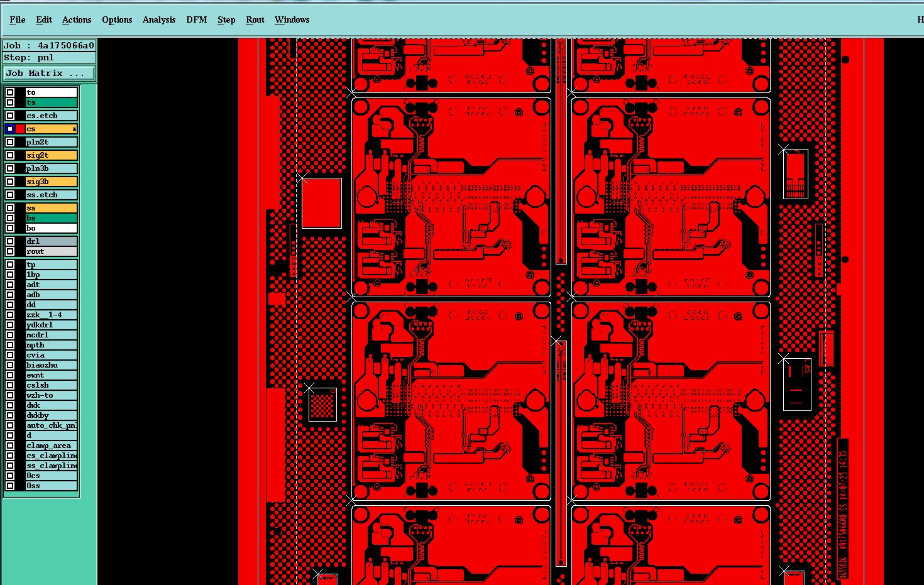Toggle display checkbox of layer pln2t
The image size is (924, 585).
[10, 142]
